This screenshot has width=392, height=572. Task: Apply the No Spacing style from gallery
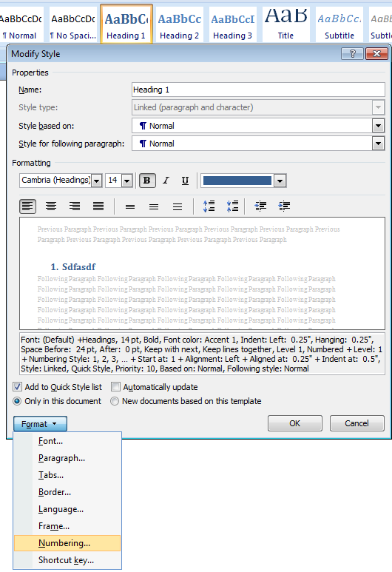[x=73, y=25]
